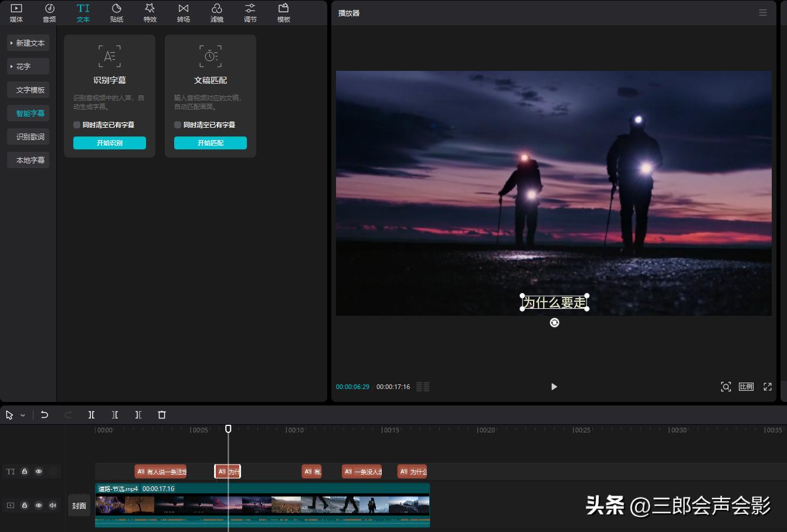The image size is (787, 532).
Task: Open the 滤镜 filters panel
Action: [216, 12]
